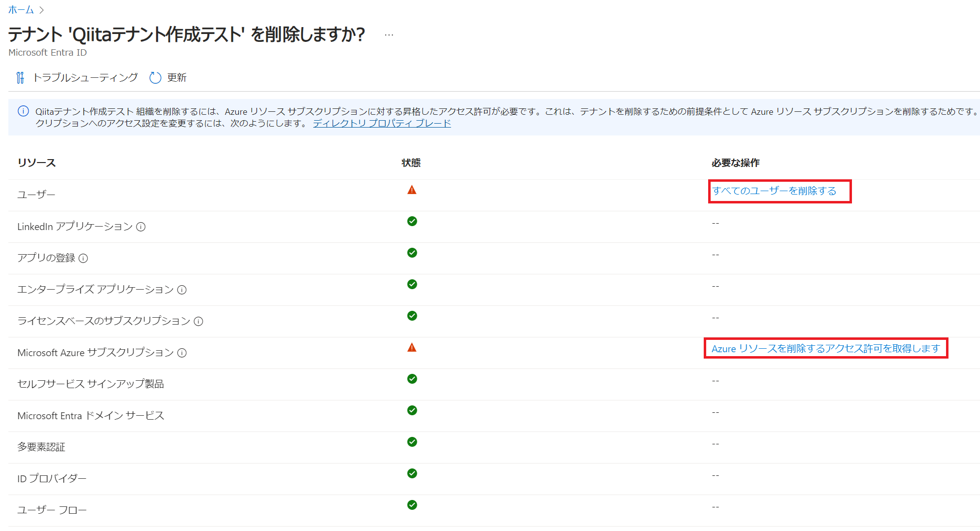
Task: Click info icon next to アプリの登録
Action: [83, 258]
